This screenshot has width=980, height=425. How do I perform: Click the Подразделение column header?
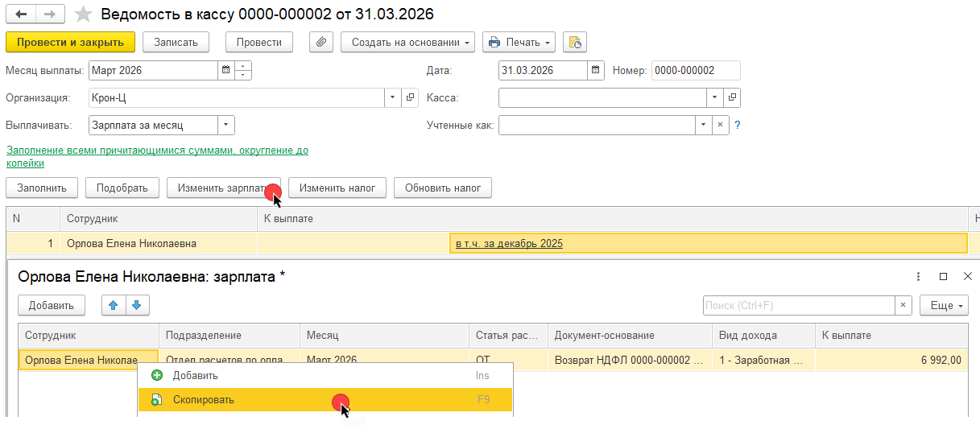[229, 336]
